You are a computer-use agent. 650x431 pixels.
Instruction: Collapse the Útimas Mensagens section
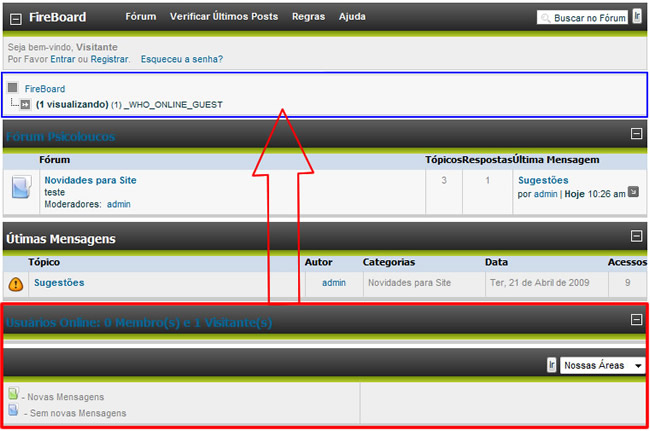point(636,236)
